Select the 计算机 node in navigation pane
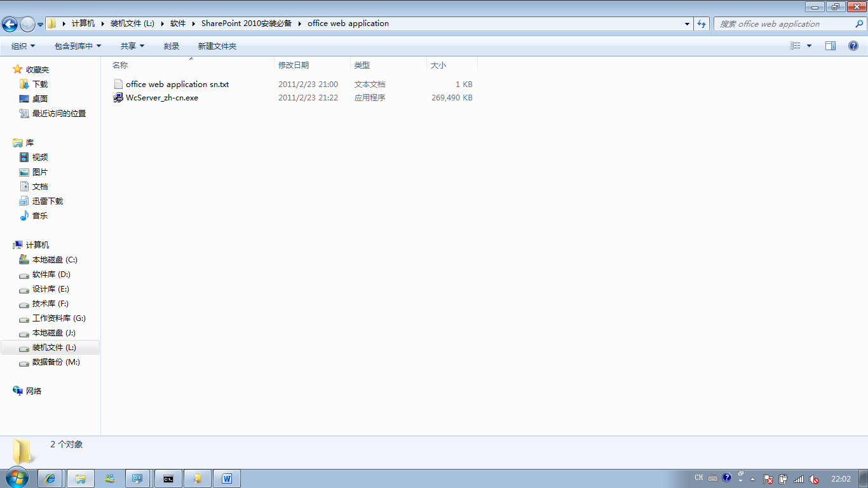 37,245
